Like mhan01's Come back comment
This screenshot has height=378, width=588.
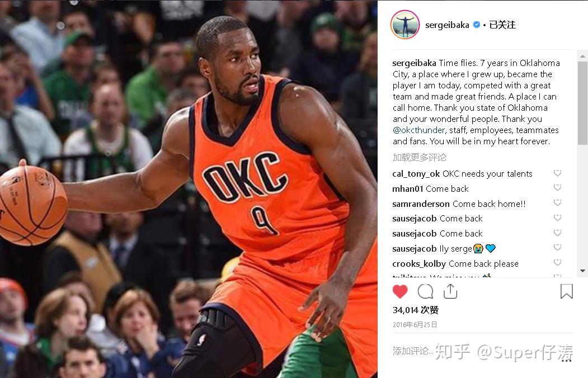558,188
